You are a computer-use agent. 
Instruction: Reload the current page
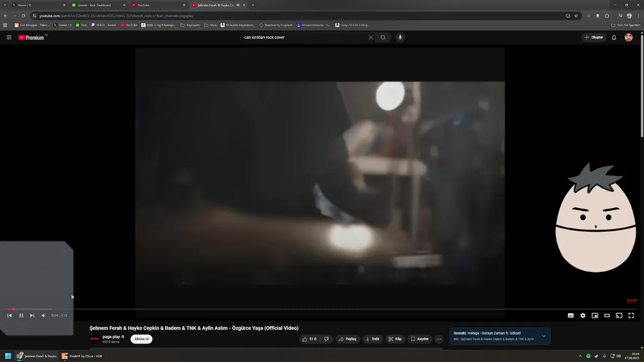(23, 16)
